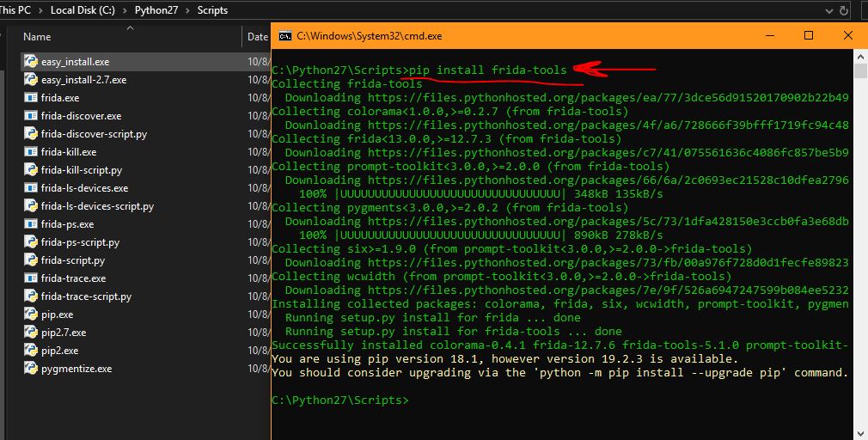
Task: Minimize the cmd.exe window
Action: (769, 36)
